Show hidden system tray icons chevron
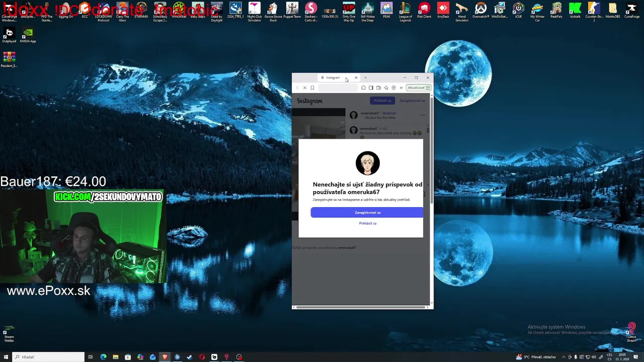This screenshot has height=362, width=644. (563, 357)
